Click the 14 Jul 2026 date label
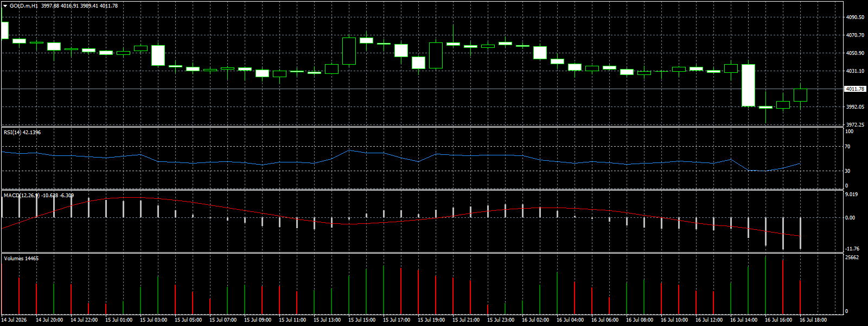The width and height of the screenshot is (868, 326). pyautogui.click(x=14, y=320)
